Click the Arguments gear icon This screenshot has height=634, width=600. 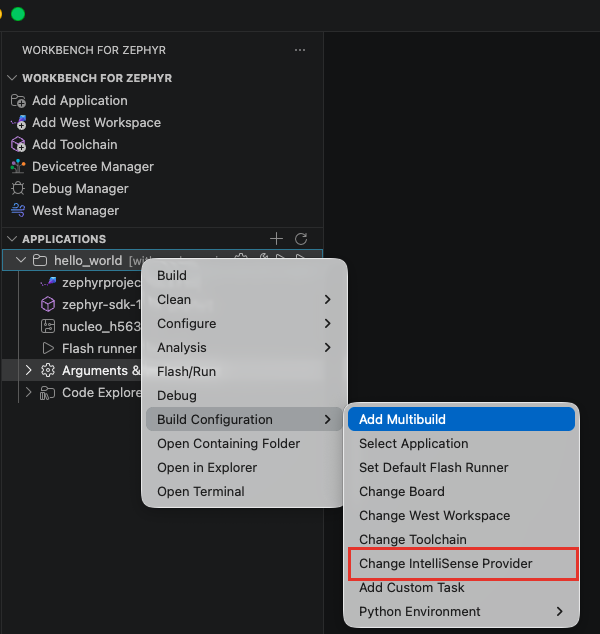coord(48,370)
